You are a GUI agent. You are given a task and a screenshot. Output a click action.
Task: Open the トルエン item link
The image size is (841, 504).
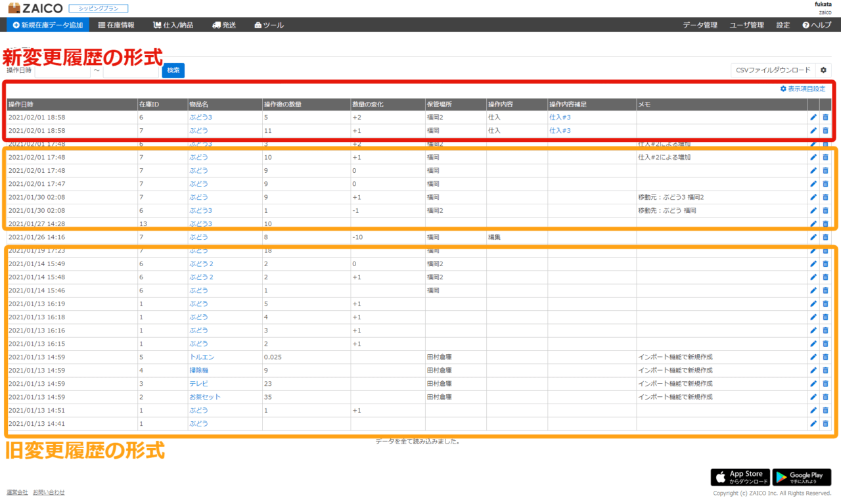(202, 357)
